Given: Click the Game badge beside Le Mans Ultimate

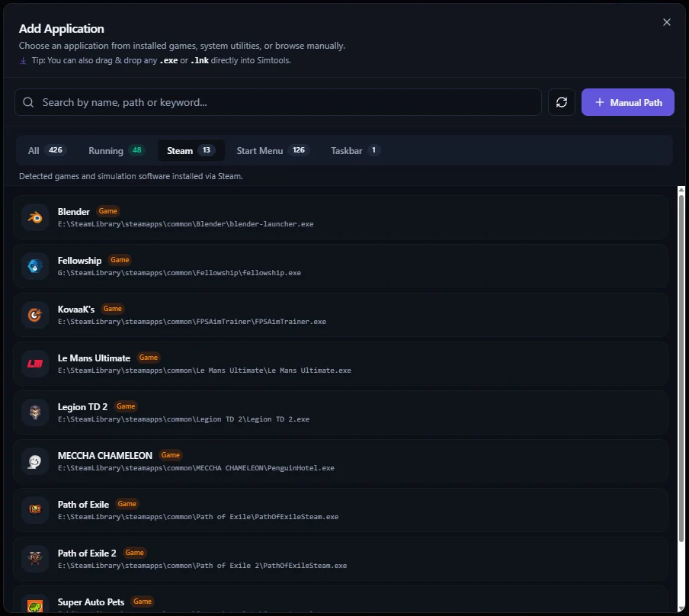Looking at the screenshot, I should click(149, 358).
